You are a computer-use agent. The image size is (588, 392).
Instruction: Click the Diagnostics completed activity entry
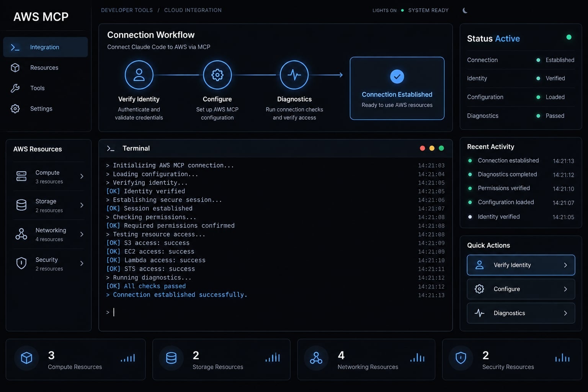521,175
